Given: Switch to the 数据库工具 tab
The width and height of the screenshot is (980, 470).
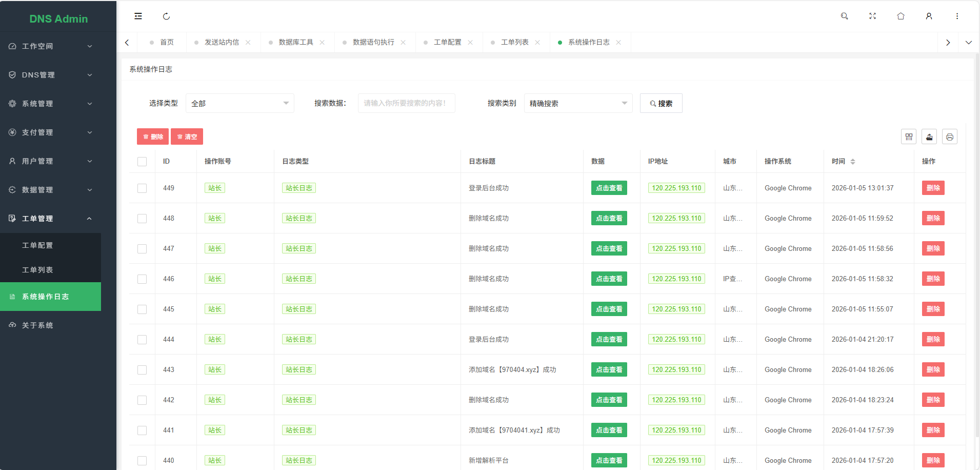Looking at the screenshot, I should click(x=295, y=43).
